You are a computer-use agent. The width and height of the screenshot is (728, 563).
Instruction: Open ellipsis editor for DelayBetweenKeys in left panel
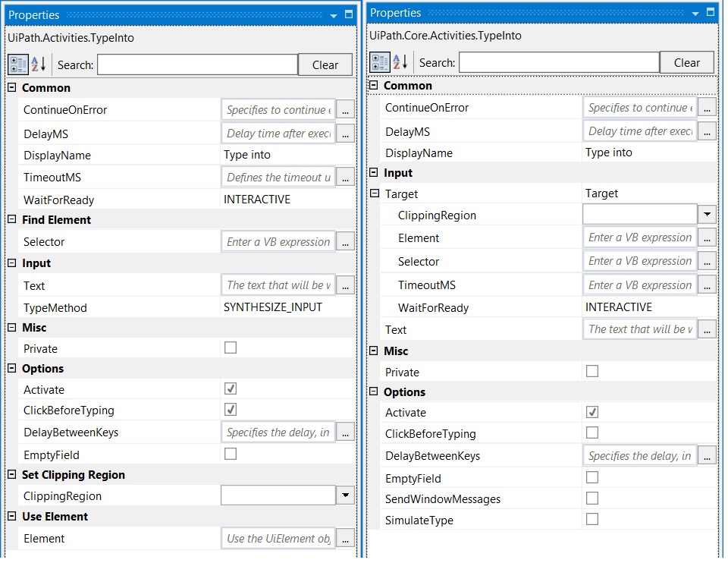(346, 432)
